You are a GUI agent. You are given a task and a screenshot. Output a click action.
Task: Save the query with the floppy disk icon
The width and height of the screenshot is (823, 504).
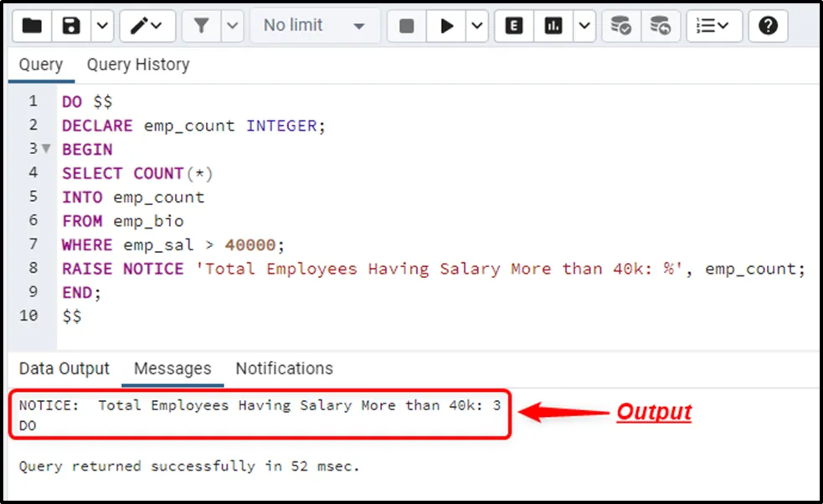pos(71,26)
